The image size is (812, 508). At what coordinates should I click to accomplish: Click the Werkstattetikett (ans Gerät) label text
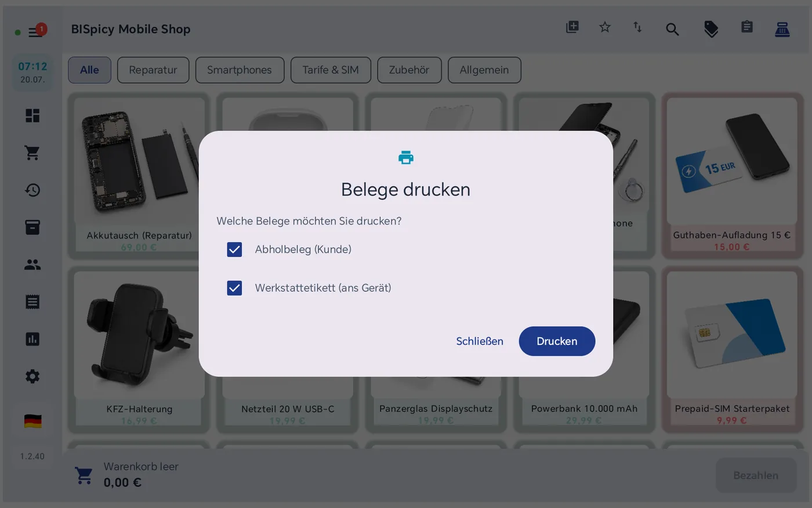[x=323, y=288]
